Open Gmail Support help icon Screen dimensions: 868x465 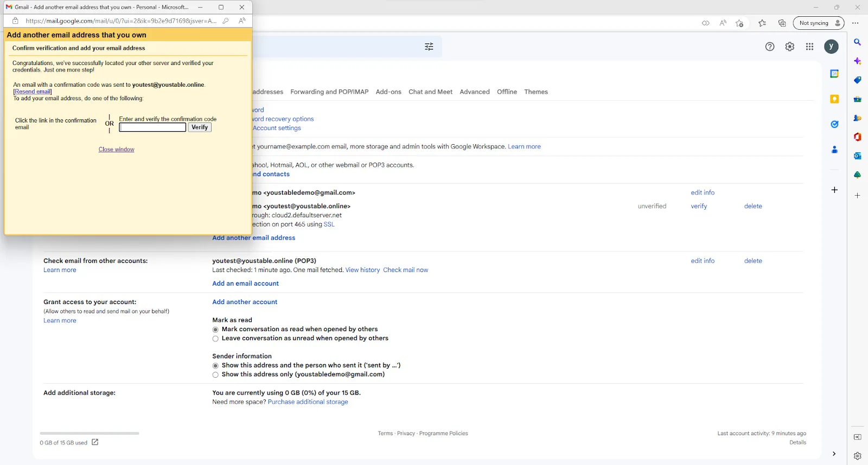coord(770,47)
